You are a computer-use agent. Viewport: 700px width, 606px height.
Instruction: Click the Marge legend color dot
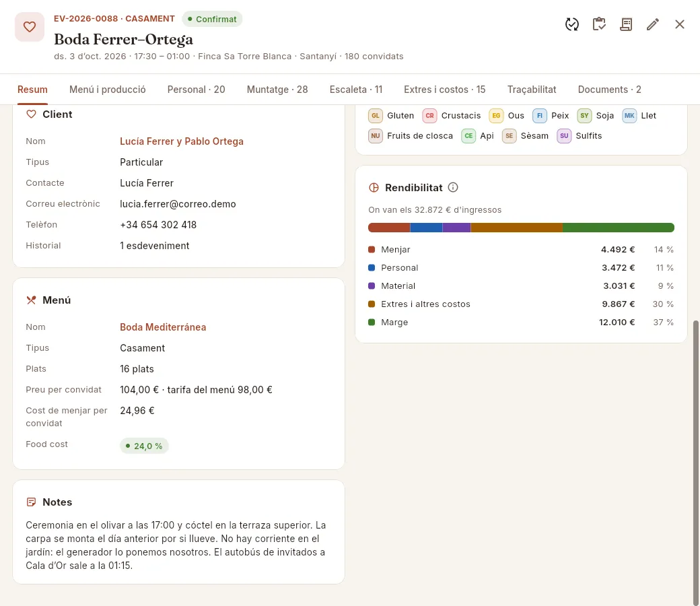click(x=372, y=322)
